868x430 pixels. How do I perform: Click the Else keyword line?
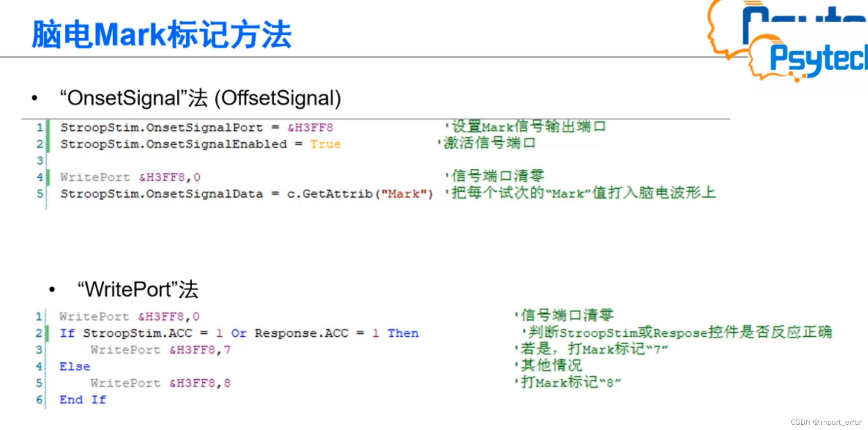[75, 367]
